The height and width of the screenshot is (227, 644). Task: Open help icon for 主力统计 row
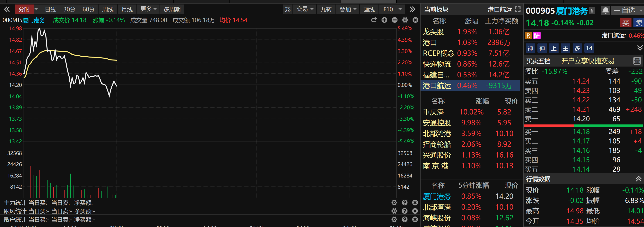[405, 203]
